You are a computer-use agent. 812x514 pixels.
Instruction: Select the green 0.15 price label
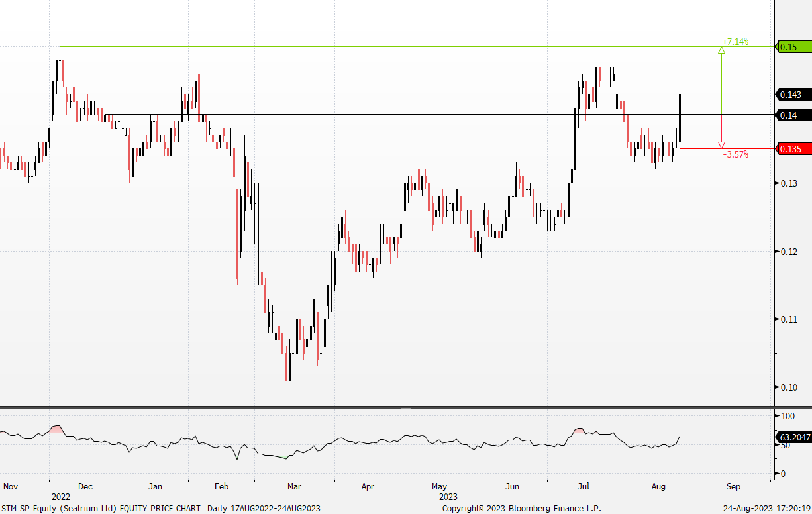coord(793,47)
